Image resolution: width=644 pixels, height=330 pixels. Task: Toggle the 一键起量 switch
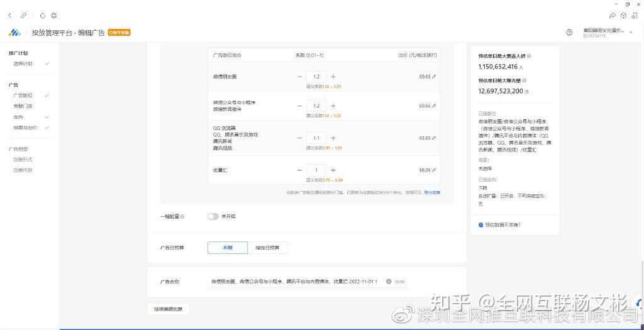click(x=213, y=216)
